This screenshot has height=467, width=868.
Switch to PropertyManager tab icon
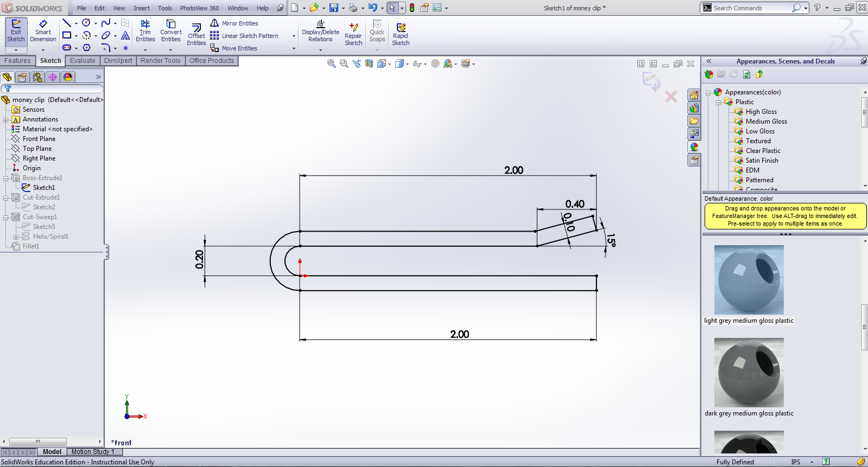point(22,77)
